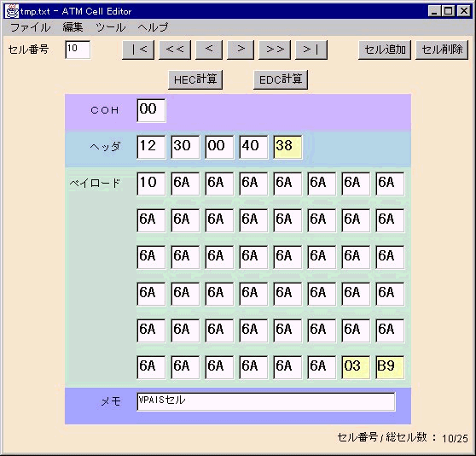
Task: Click the header byte field 40
Action: 253,147
